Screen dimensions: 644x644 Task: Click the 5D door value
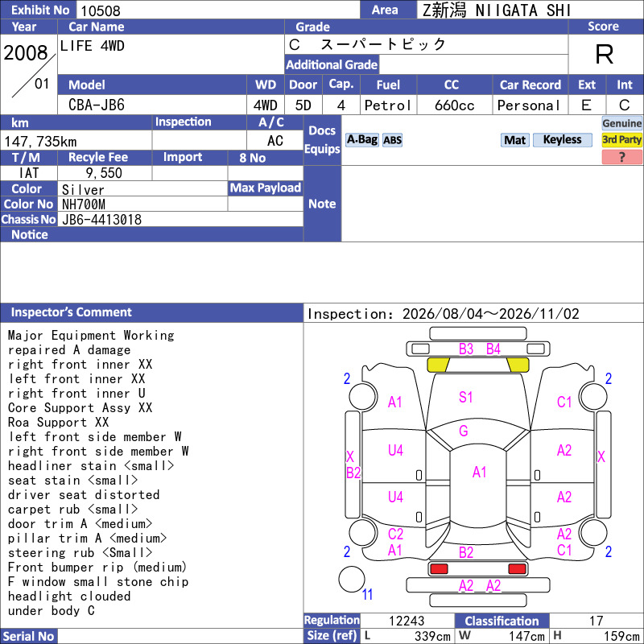[x=303, y=105]
